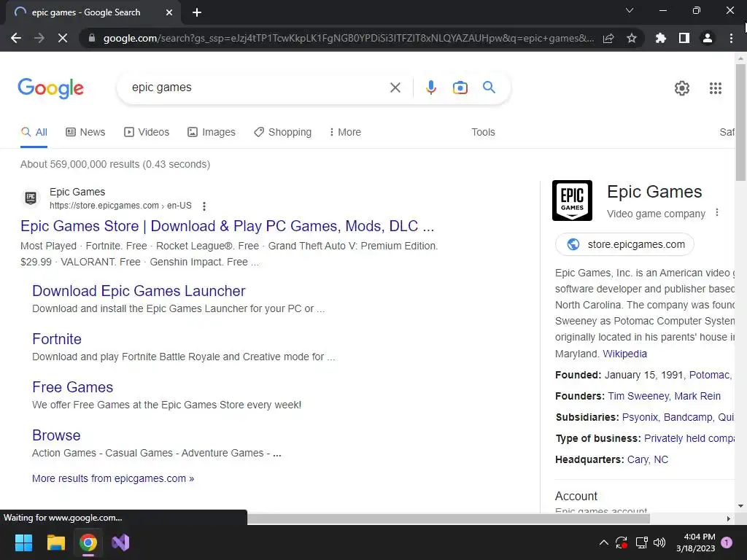747x560 pixels.
Task: Click the browser back arrow
Action: click(16, 38)
